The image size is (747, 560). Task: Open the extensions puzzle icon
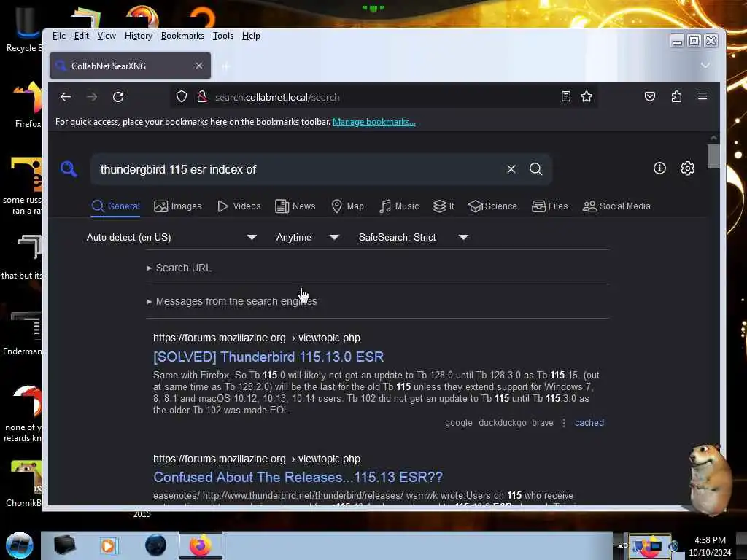(x=676, y=97)
